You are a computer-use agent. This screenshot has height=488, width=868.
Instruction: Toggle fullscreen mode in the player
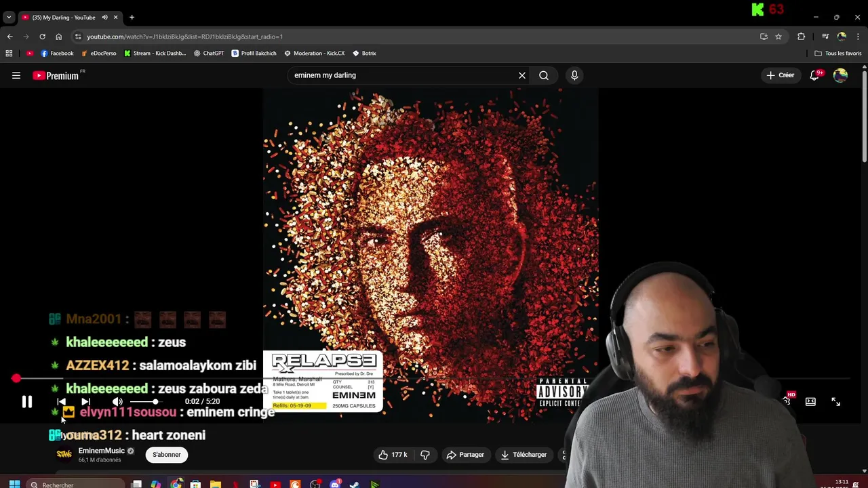click(835, 402)
